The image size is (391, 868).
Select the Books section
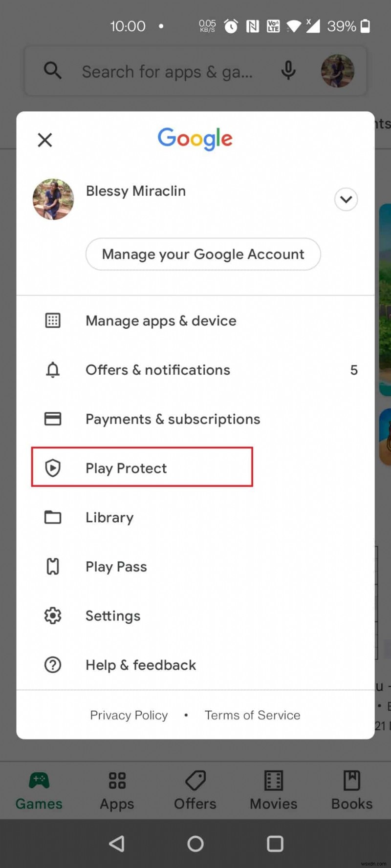point(351,790)
